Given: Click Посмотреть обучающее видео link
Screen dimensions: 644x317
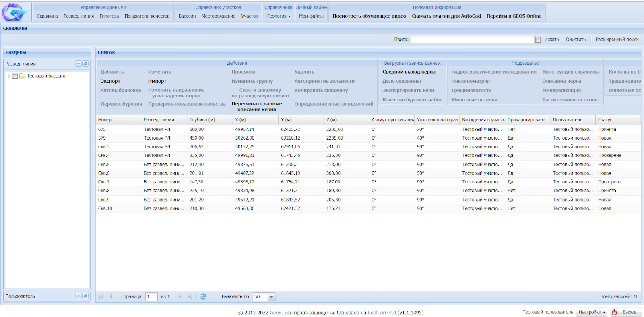Looking at the screenshot, I should [369, 16].
